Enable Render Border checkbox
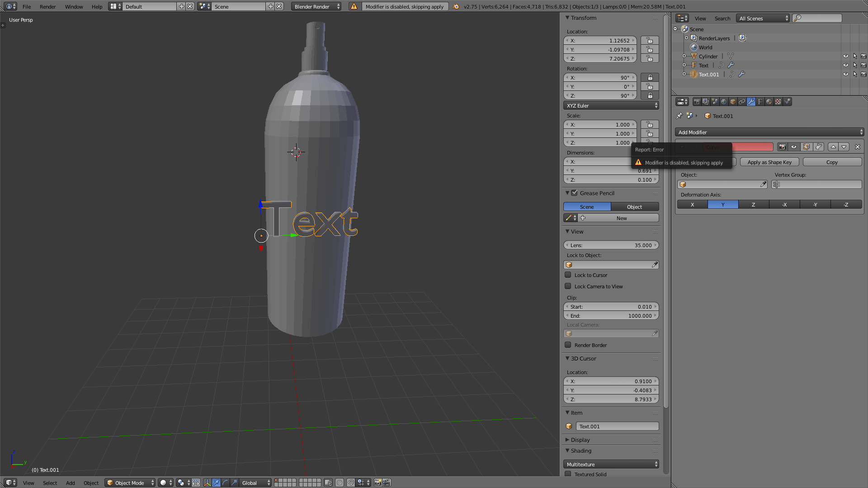Image resolution: width=868 pixels, height=488 pixels. [568, 345]
